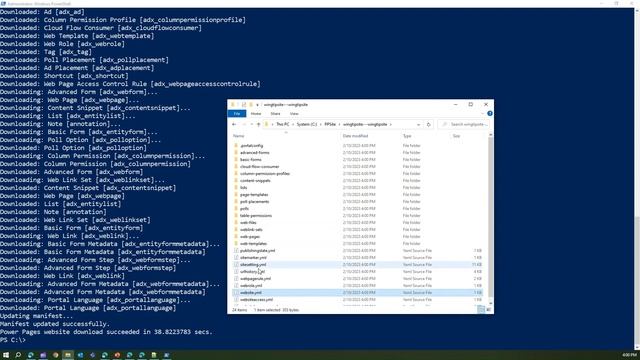
Task: Click the PowerShell prompt line 'PS C:\>'
Action: coord(13,340)
